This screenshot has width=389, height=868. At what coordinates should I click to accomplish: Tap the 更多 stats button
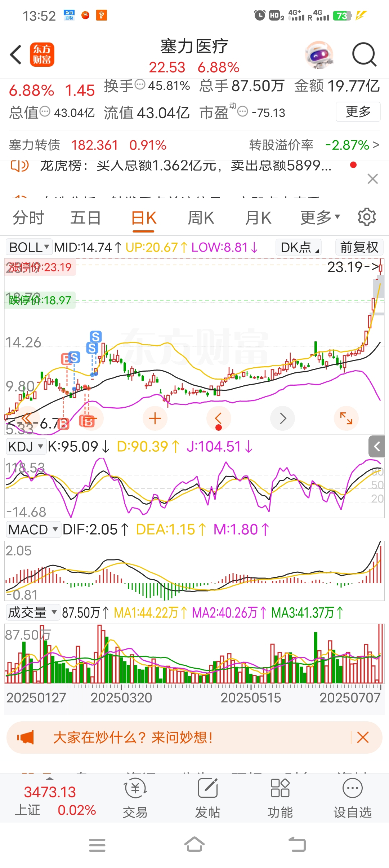pos(358,112)
